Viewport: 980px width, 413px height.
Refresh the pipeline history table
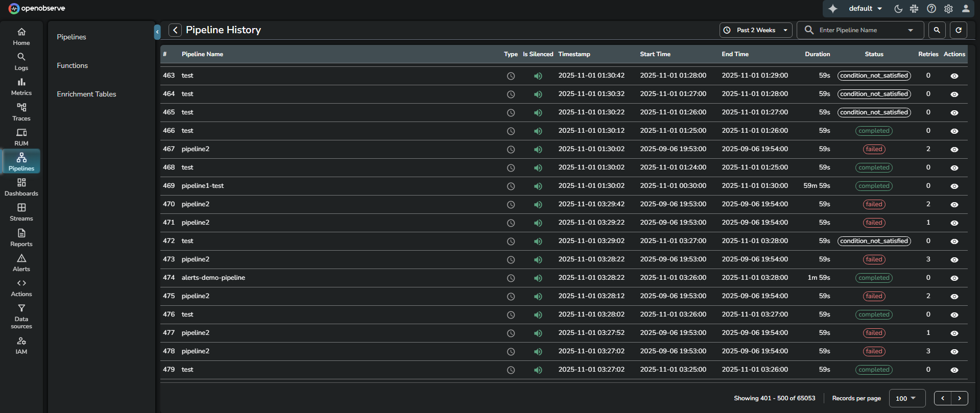tap(959, 30)
